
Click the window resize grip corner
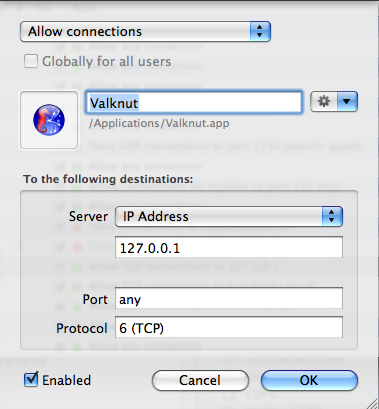(373, 403)
